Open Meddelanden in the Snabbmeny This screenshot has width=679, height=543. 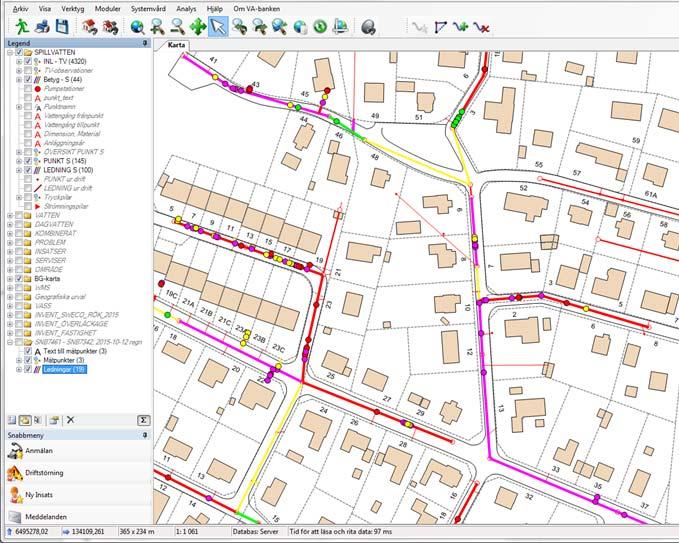(x=79, y=516)
